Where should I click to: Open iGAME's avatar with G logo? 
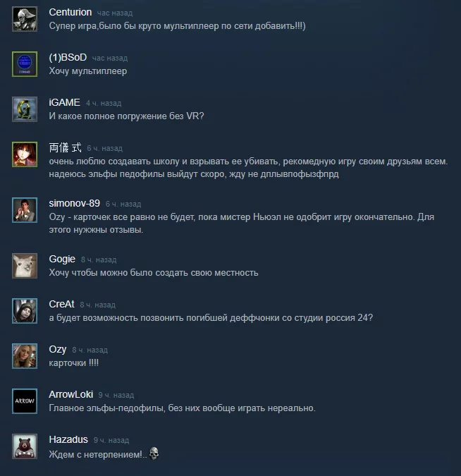(x=25, y=109)
